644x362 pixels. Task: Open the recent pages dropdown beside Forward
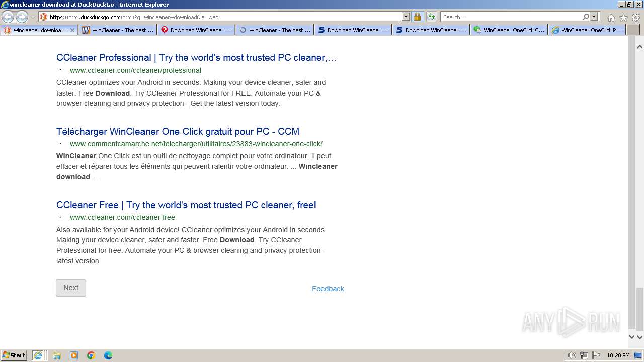coord(33,17)
